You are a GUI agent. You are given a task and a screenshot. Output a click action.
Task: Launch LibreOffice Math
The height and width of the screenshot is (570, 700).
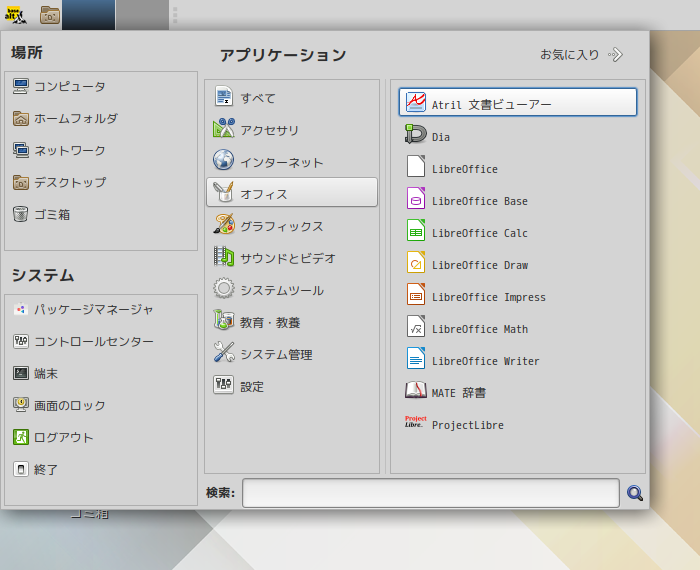(x=518, y=328)
